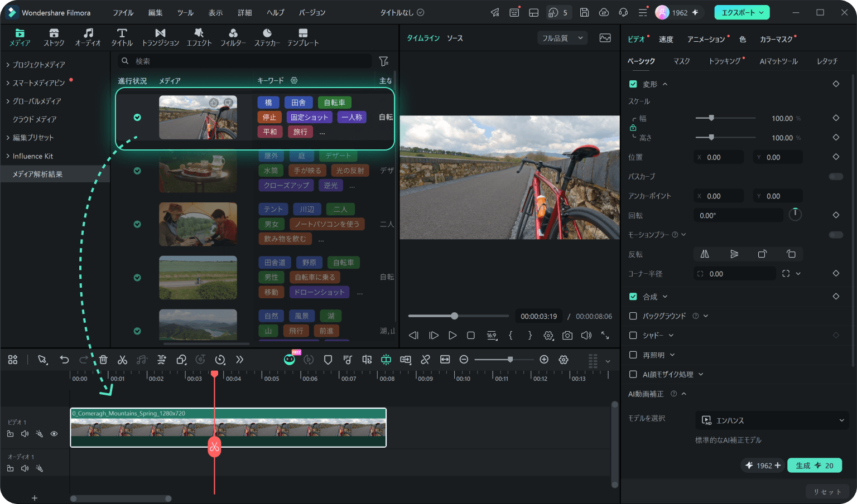Hide ビデオ 1 track with eye icon
This screenshot has width=857, height=504.
pos(54,434)
